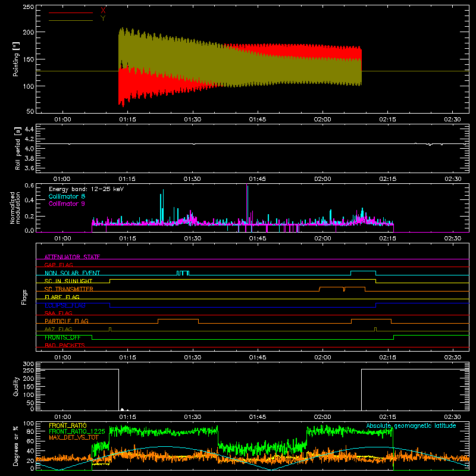Click the SAA_FLAG label
476x476 pixels.
(58, 313)
